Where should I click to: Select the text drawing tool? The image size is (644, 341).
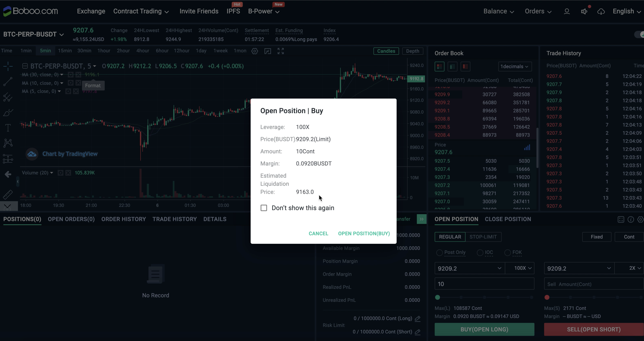coord(8,128)
